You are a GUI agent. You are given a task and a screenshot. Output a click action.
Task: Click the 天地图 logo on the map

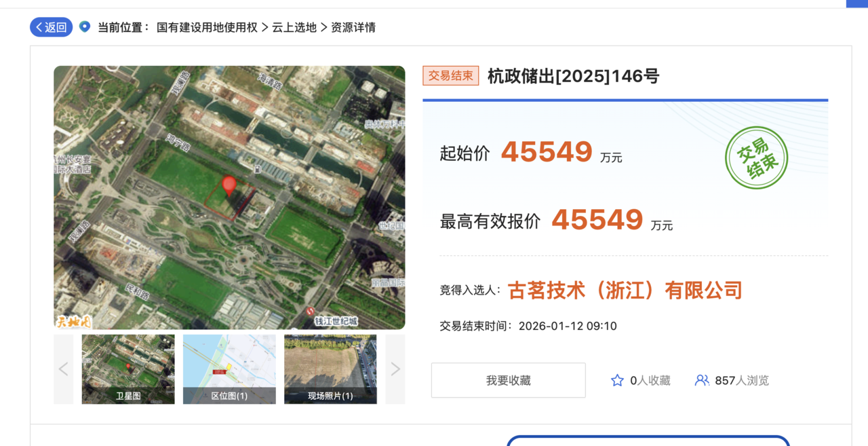(73, 321)
